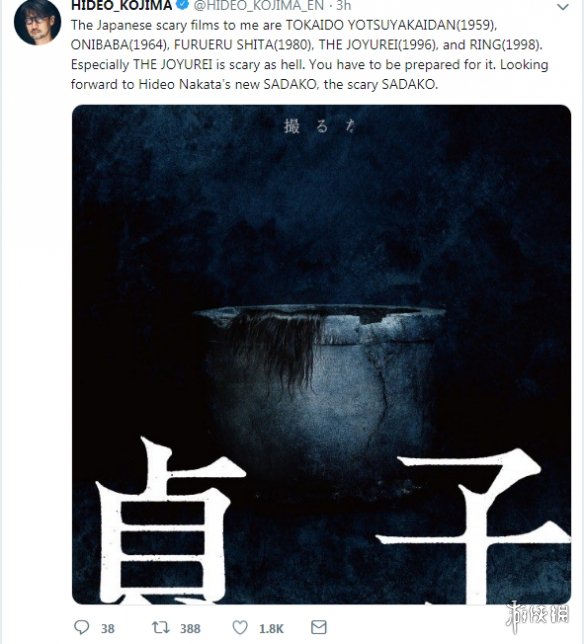Image resolution: width=584 pixels, height=644 pixels.
Task: Click the reply speech bubble icon
Action: [x=81, y=627]
